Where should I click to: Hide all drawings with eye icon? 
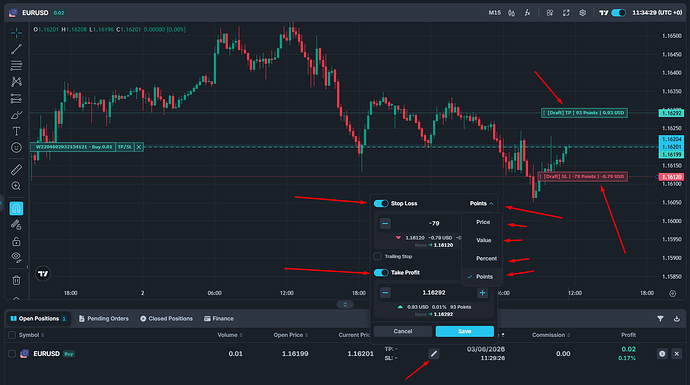point(16,257)
